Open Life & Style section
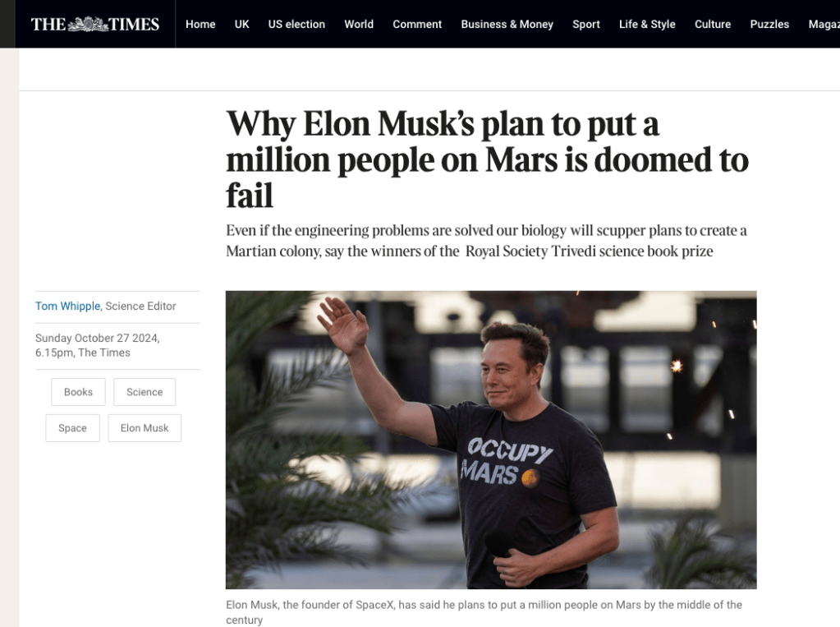The image size is (840, 627). [647, 24]
